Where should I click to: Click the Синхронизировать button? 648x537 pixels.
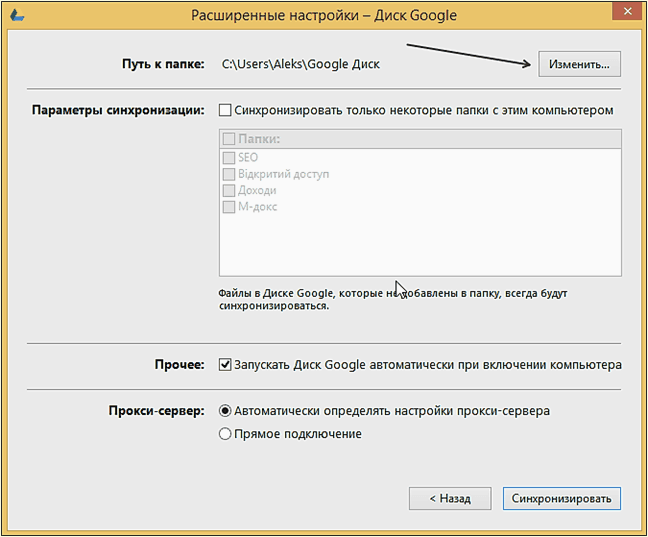point(562,499)
